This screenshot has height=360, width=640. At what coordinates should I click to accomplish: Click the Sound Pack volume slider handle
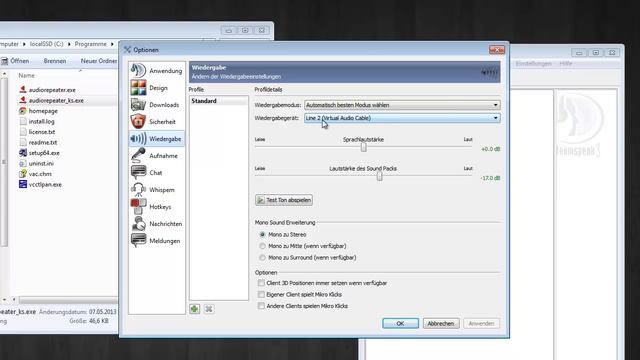[380, 176]
